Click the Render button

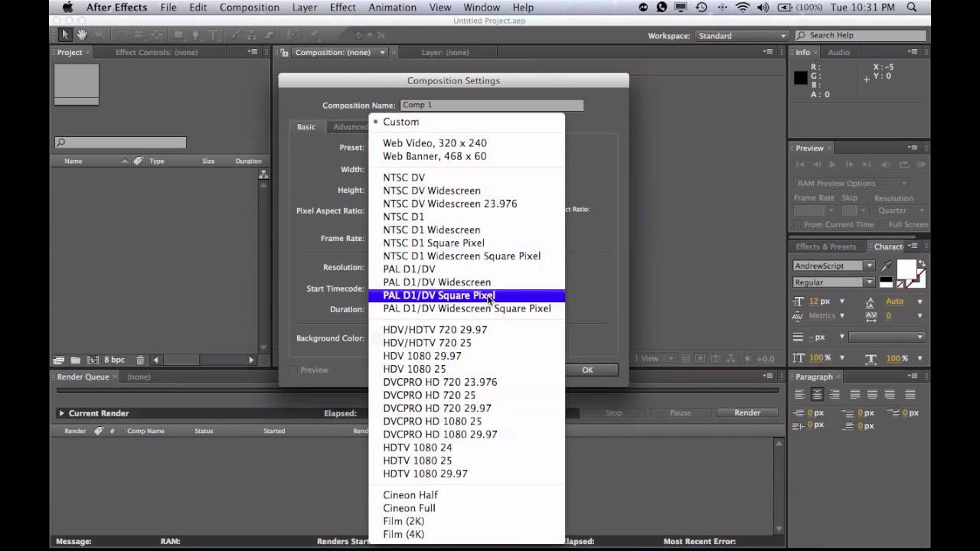pos(747,412)
